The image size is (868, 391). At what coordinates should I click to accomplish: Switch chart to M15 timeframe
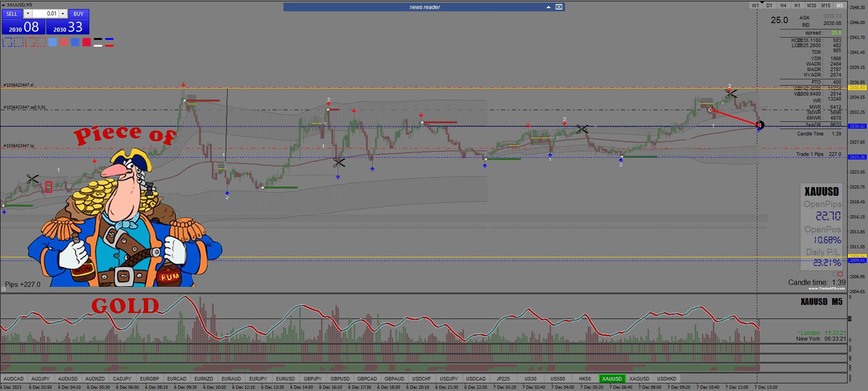coord(826,5)
